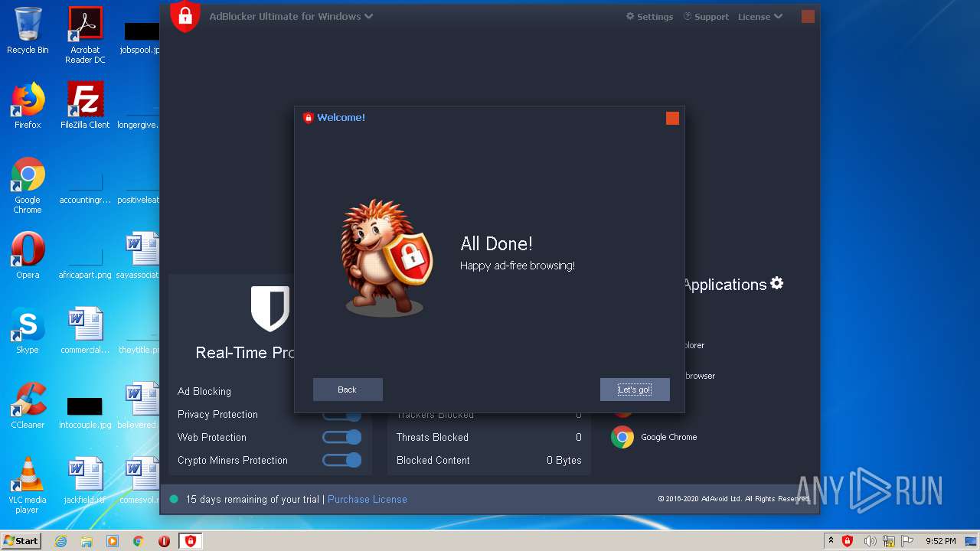Click the Let's go! button
Viewport: 980px width, 551px height.
pos(635,390)
